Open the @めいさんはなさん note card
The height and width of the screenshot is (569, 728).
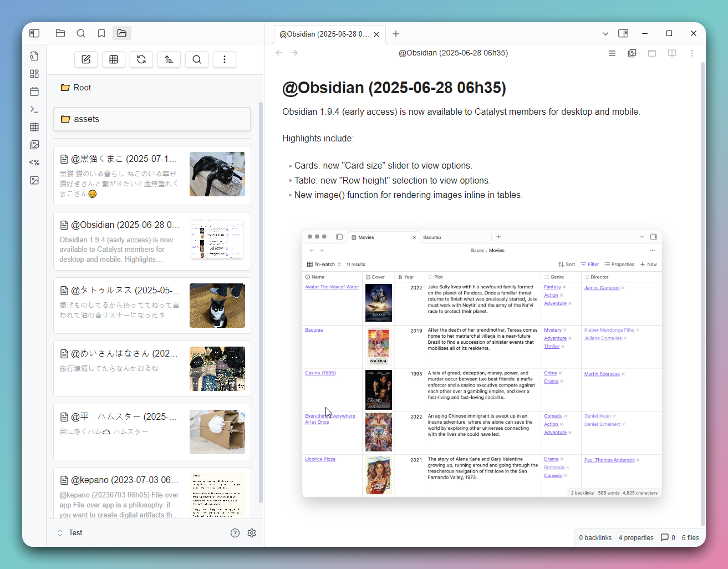point(152,369)
